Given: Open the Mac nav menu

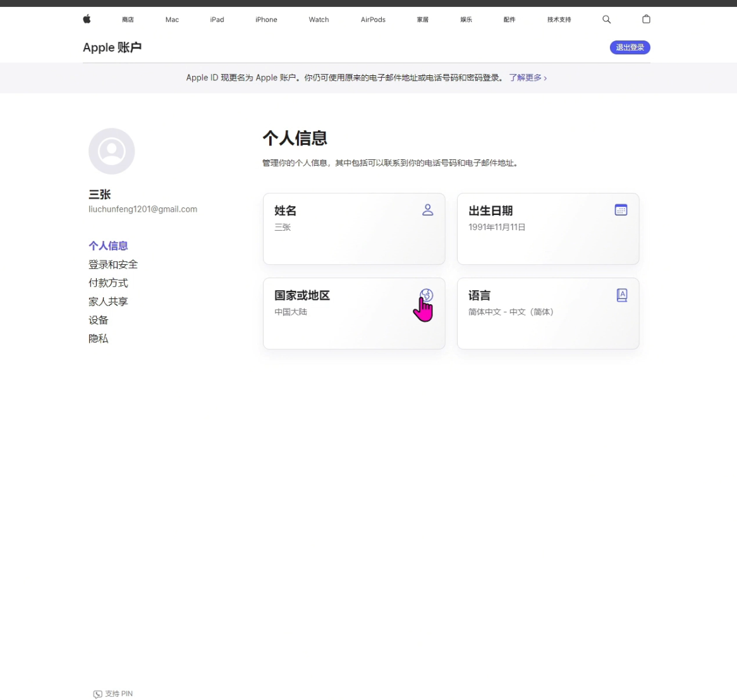Looking at the screenshot, I should pos(172,20).
